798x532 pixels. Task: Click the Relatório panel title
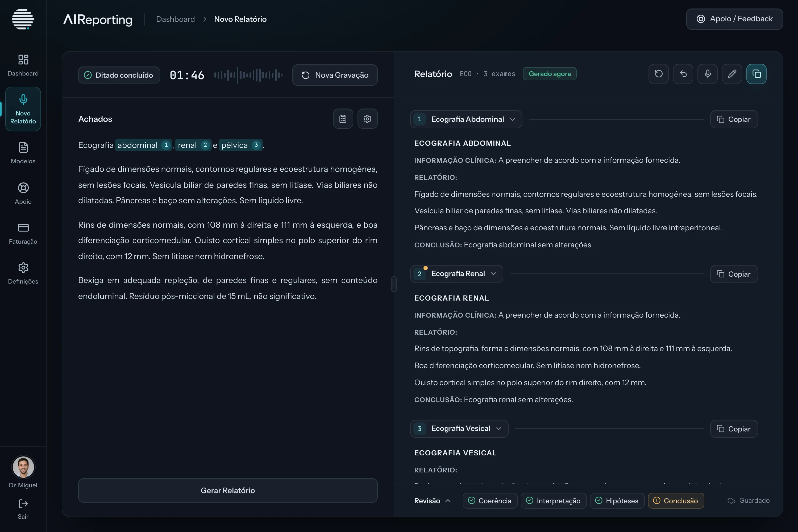click(433, 74)
